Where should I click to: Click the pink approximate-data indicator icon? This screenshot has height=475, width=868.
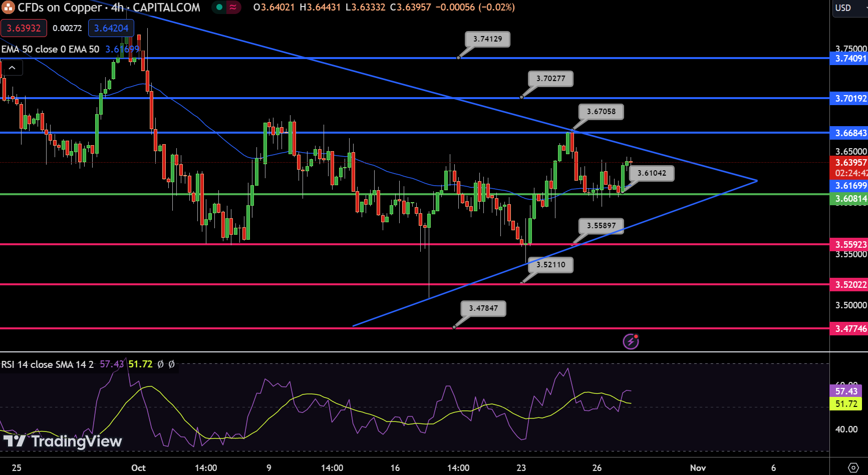click(233, 8)
